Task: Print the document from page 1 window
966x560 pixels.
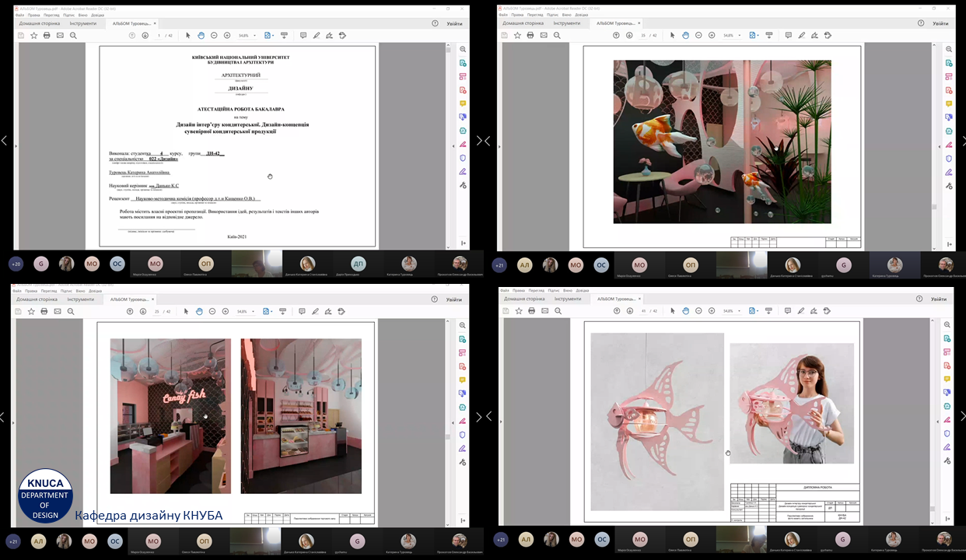Action: [x=47, y=35]
